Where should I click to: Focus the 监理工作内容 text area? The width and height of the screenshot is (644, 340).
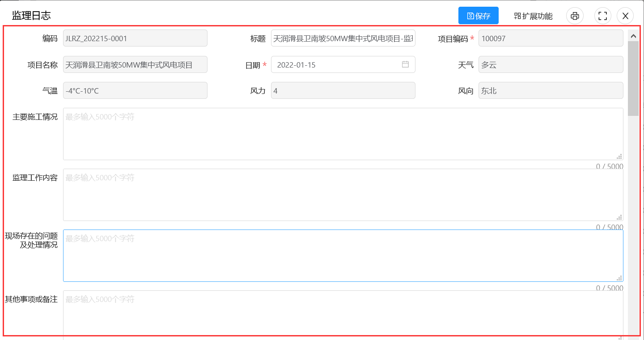343,195
